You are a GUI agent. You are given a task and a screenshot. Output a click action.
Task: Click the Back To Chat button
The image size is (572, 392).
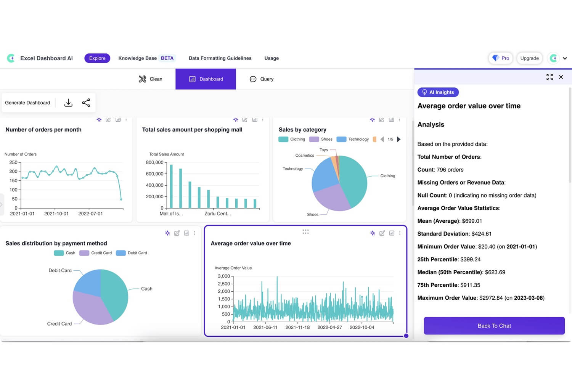[494, 326]
